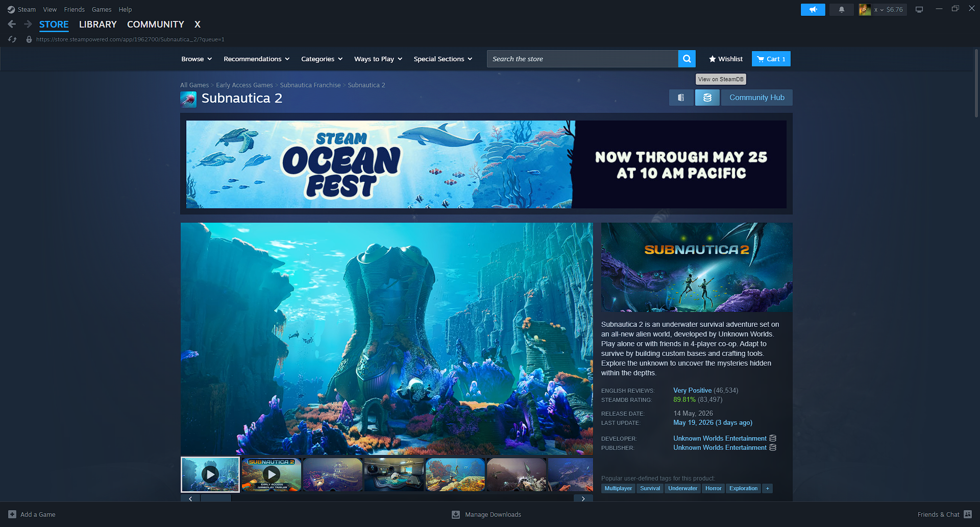
Task: Open the Help menu
Action: pyautogui.click(x=125, y=10)
